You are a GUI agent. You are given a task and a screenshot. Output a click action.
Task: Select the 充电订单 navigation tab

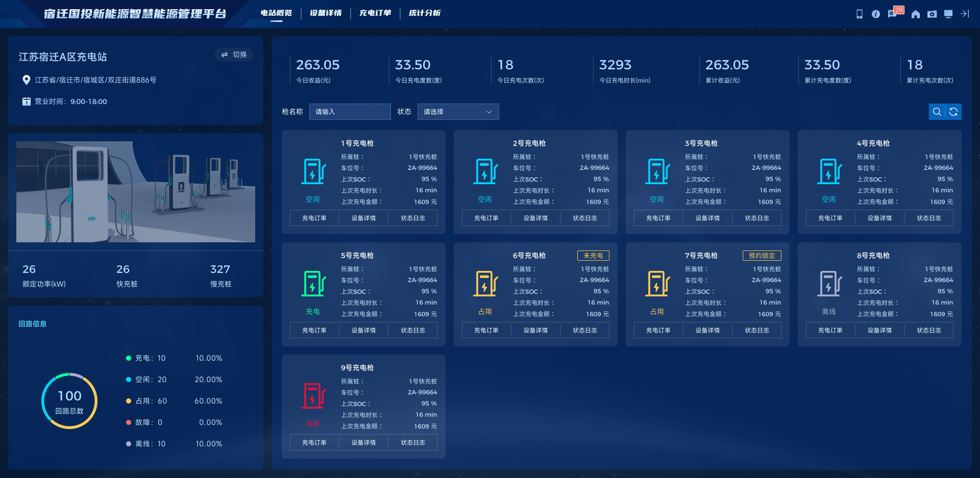[375, 13]
